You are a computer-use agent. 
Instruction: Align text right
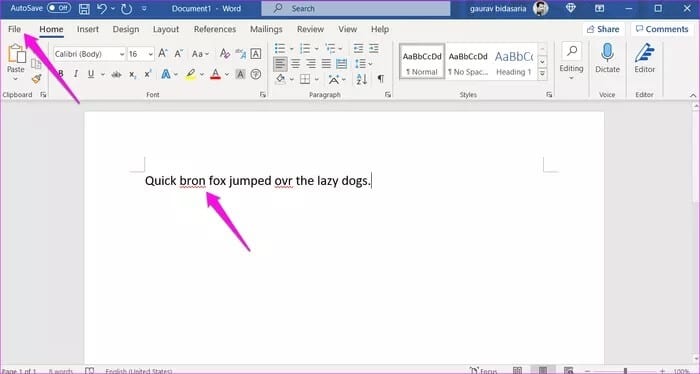[x=311, y=64]
